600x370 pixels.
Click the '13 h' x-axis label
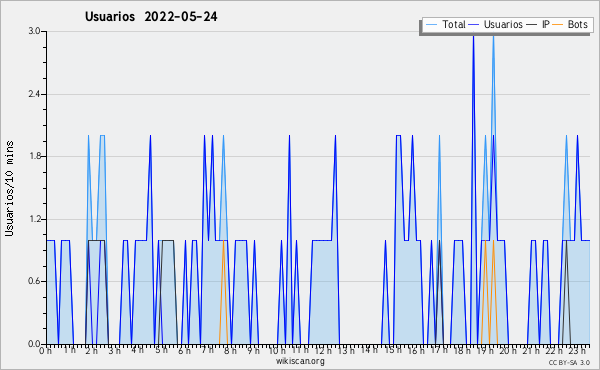click(x=346, y=350)
